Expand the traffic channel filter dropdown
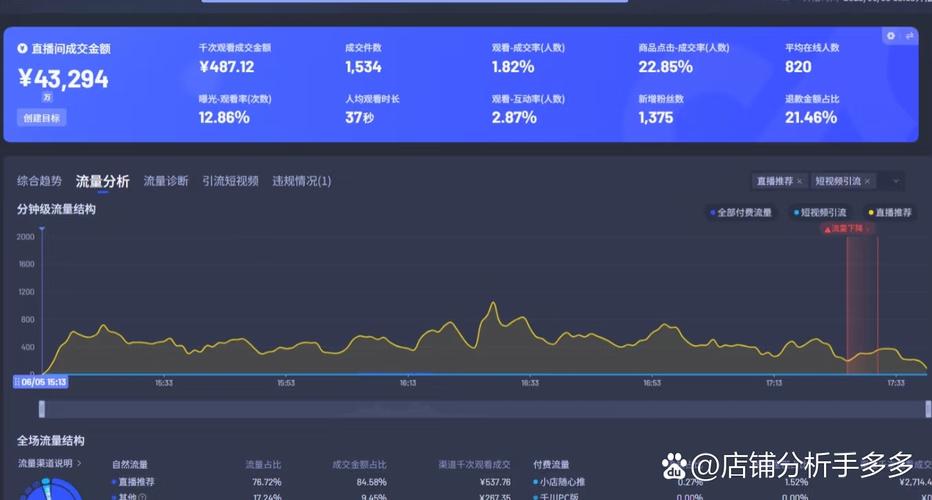This screenshot has height=500, width=932. [896, 181]
